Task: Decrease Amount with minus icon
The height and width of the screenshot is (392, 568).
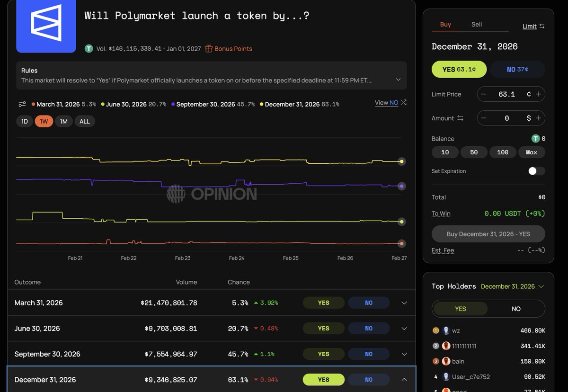Action: tap(484, 118)
